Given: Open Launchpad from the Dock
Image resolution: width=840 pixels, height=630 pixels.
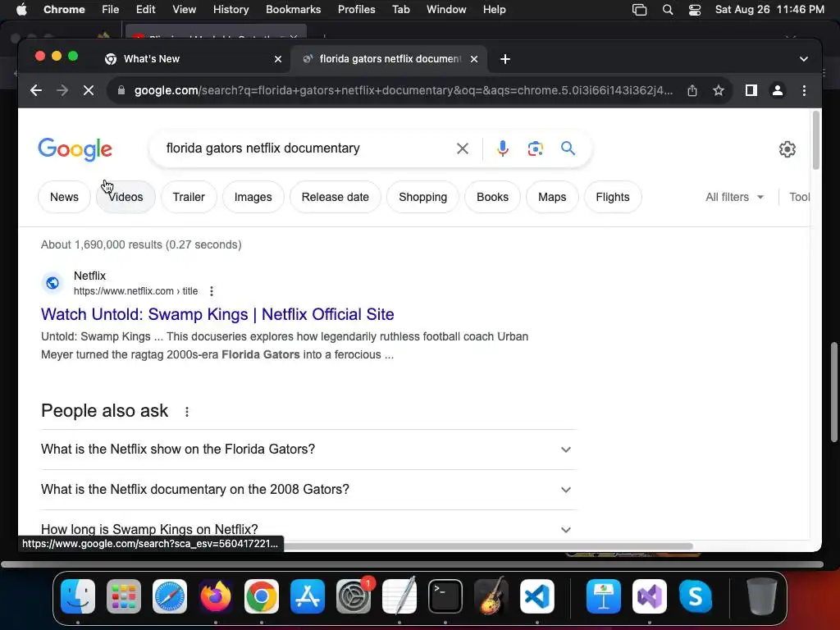Looking at the screenshot, I should [124, 596].
